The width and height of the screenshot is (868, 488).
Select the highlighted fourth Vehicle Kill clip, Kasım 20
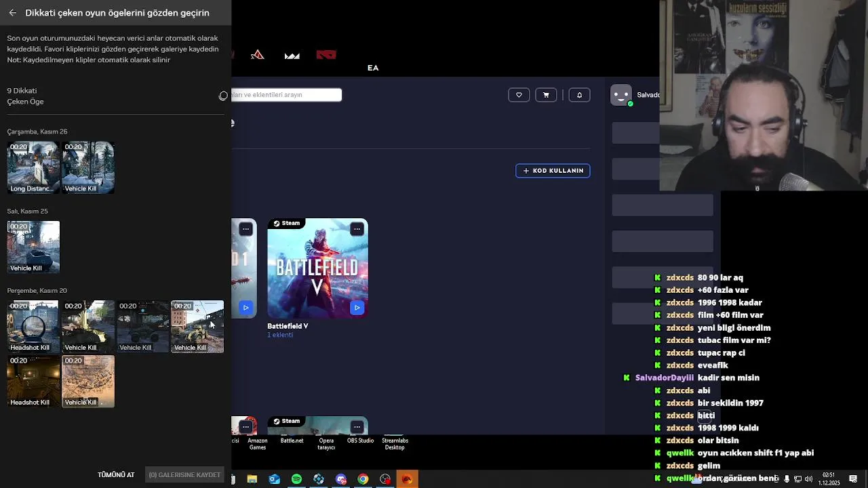click(197, 327)
